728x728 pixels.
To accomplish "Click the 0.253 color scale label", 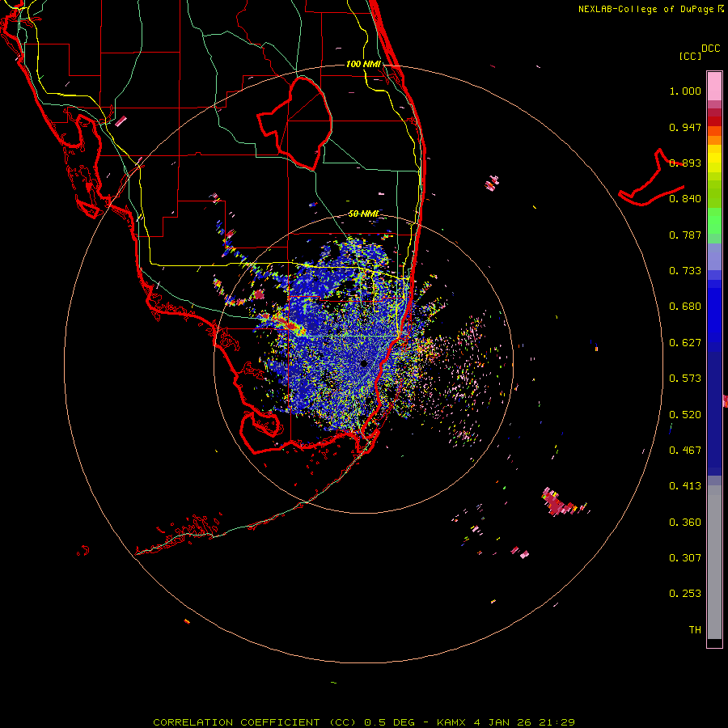I will 685,594.
